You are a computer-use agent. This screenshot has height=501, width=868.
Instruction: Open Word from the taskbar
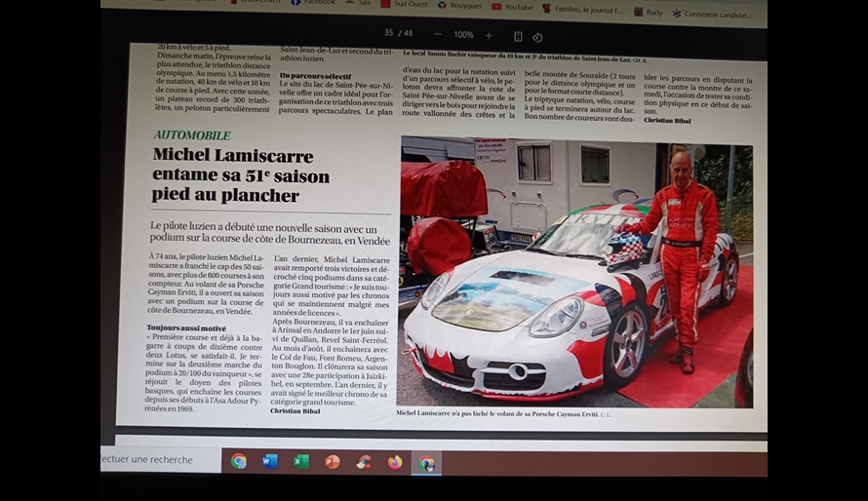[x=270, y=461]
